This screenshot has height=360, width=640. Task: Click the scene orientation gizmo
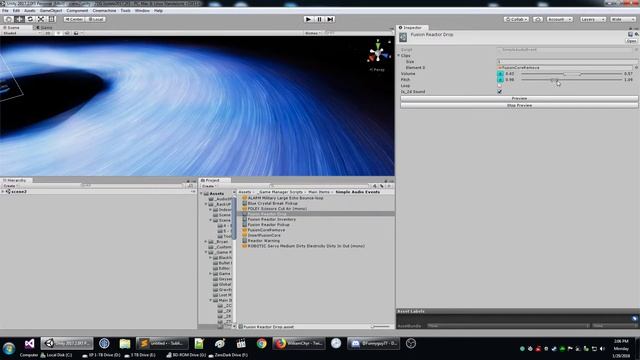coord(378,53)
